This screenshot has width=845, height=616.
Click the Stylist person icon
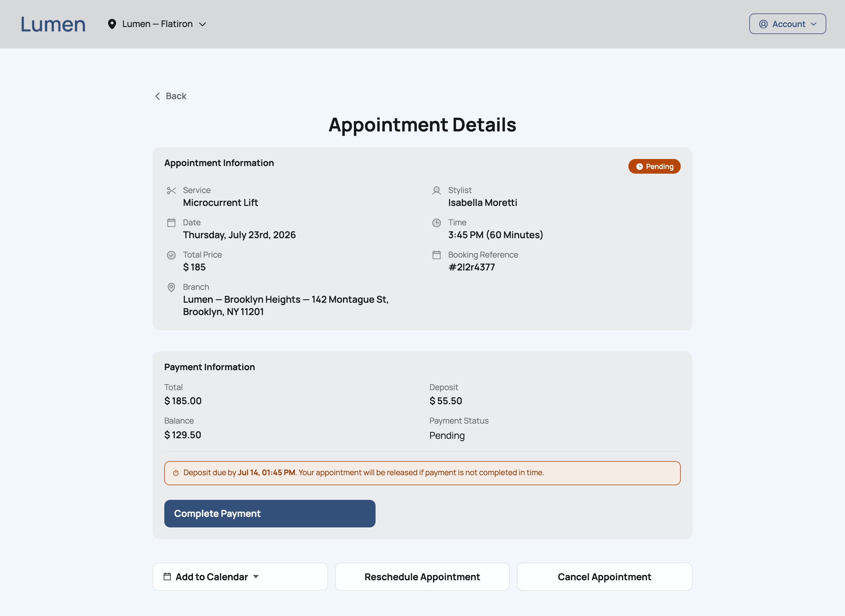pyautogui.click(x=436, y=191)
